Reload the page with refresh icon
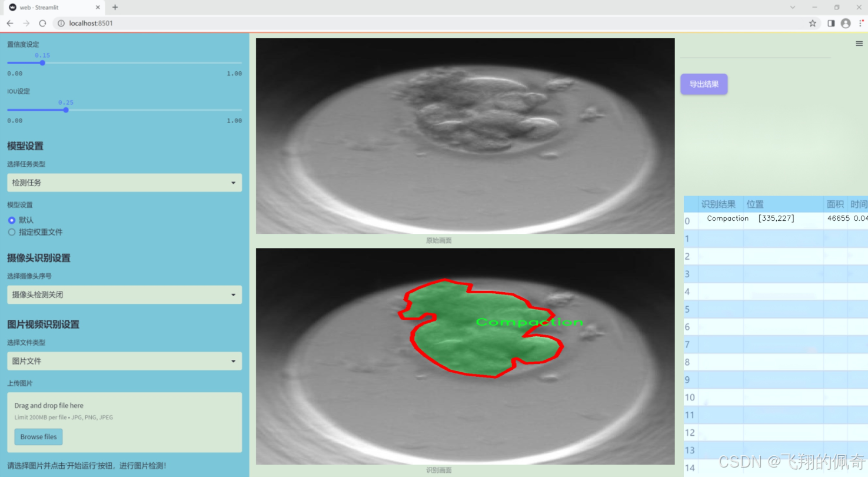Image resolution: width=868 pixels, height=477 pixels. [x=42, y=23]
